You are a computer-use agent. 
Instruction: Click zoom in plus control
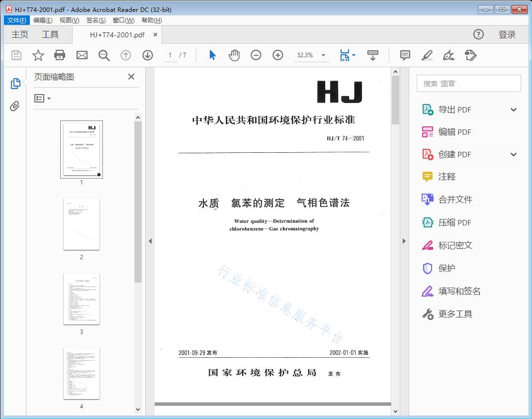coord(277,55)
